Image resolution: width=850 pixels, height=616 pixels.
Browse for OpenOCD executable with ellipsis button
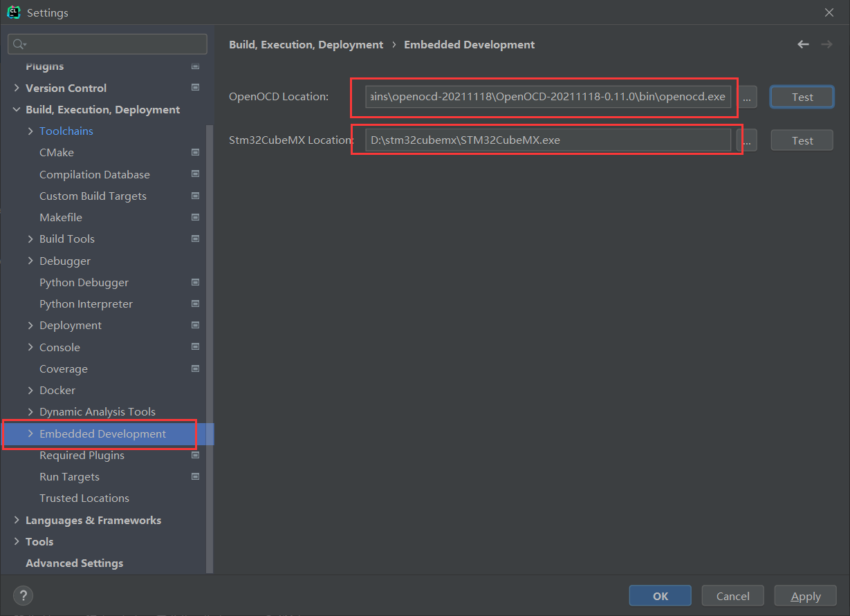tap(746, 97)
